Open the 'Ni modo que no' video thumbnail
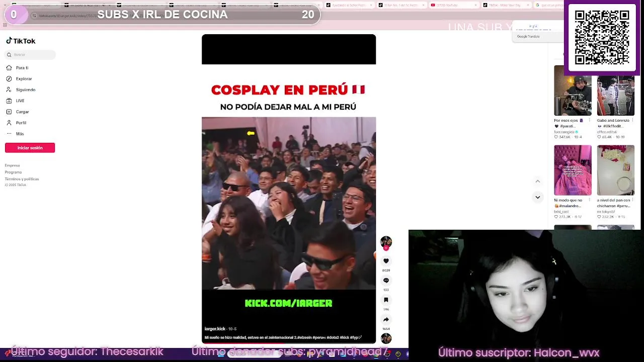This screenshot has height=362, width=644. click(573, 170)
